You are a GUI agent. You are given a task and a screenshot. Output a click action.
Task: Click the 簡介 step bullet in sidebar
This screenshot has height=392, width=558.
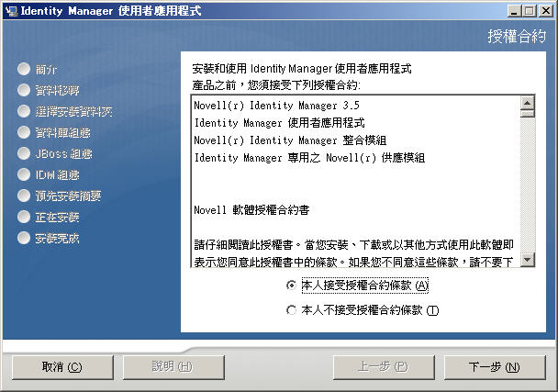24,69
